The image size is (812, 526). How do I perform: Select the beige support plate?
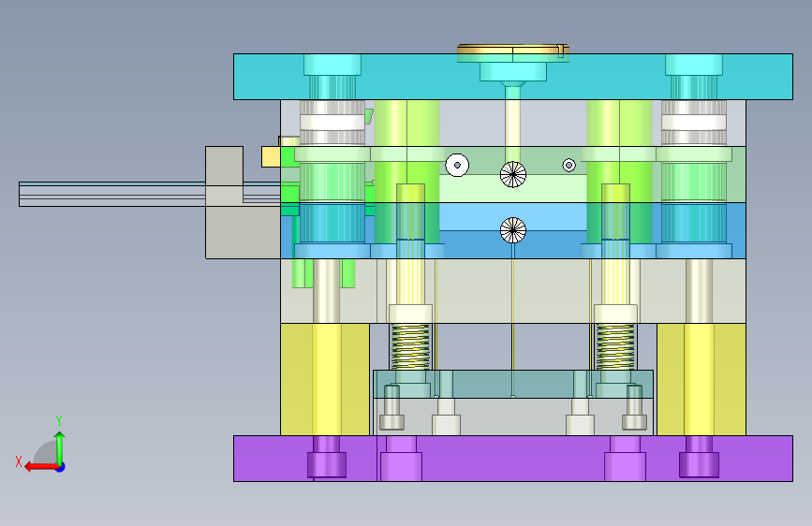(x=512, y=291)
